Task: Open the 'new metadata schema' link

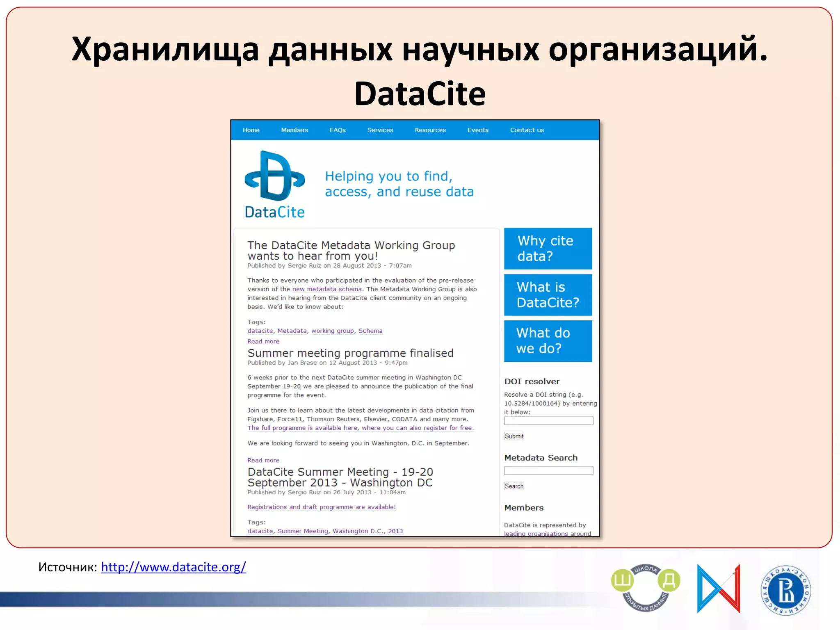Action: pyautogui.click(x=327, y=289)
